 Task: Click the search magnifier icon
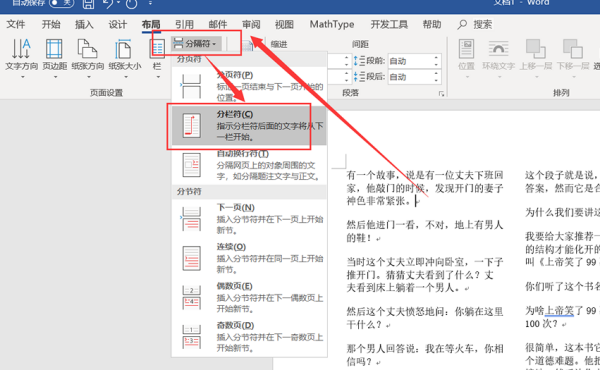[462, 24]
